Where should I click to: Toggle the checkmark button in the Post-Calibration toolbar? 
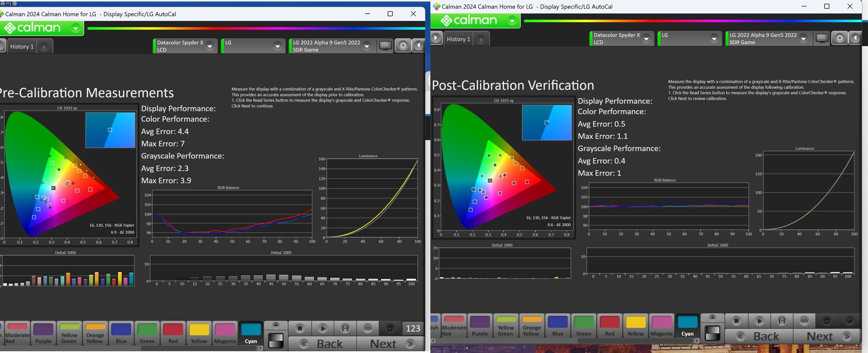[x=849, y=320]
